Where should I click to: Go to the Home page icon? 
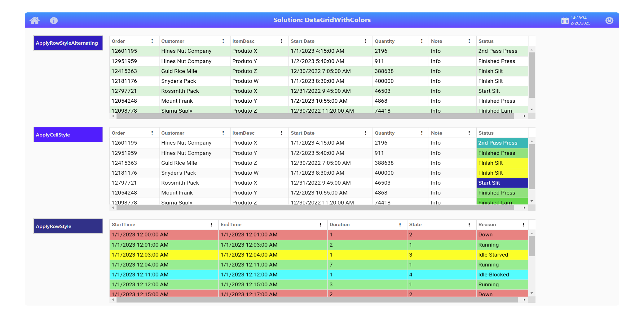(x=35, y=20)
